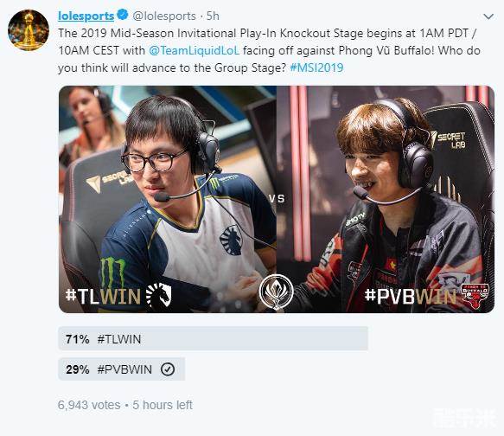Click the Phong Vu Buffalo logo in image
504x436 pixels.
click(475, 296)
